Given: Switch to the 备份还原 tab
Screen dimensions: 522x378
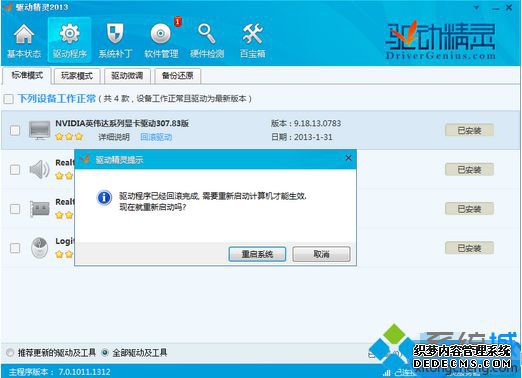Looking at the screenshot, I should coord(177,76).
